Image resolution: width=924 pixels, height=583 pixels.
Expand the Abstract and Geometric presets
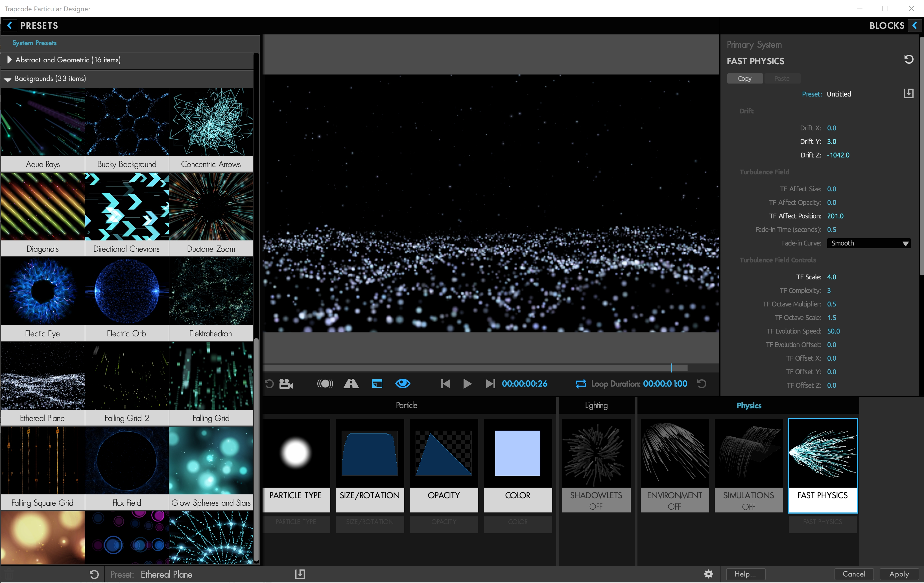[x=9, y=60]
